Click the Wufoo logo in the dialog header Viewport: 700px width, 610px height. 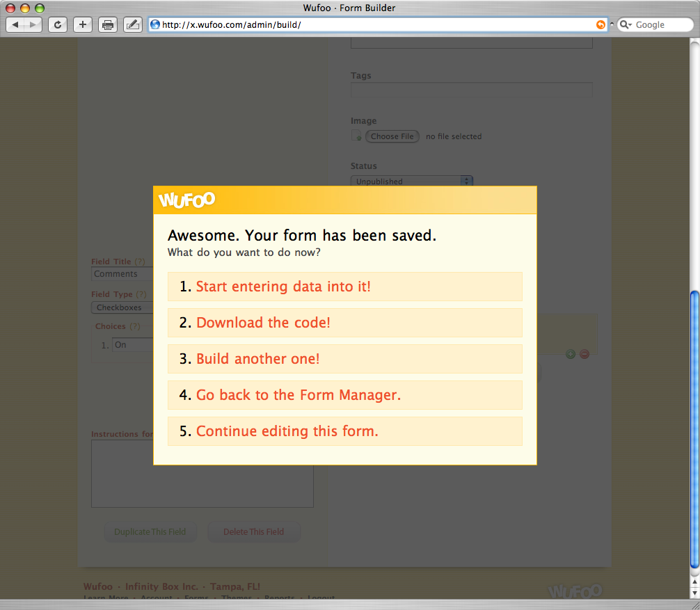point(187,200)
